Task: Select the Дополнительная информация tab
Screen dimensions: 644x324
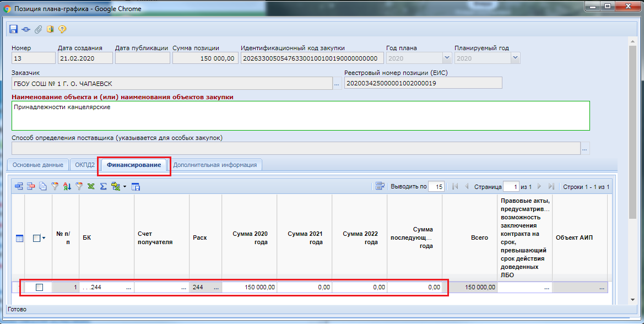Action: [x=215, y=165]
